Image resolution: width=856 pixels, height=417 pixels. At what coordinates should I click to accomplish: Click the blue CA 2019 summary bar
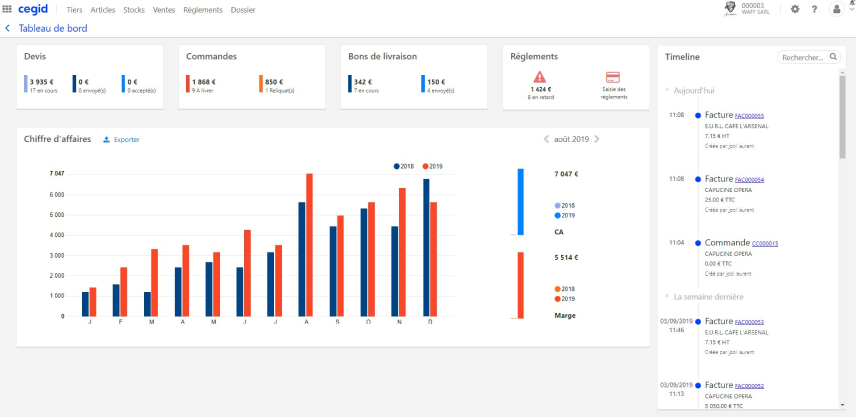[520, 201]
